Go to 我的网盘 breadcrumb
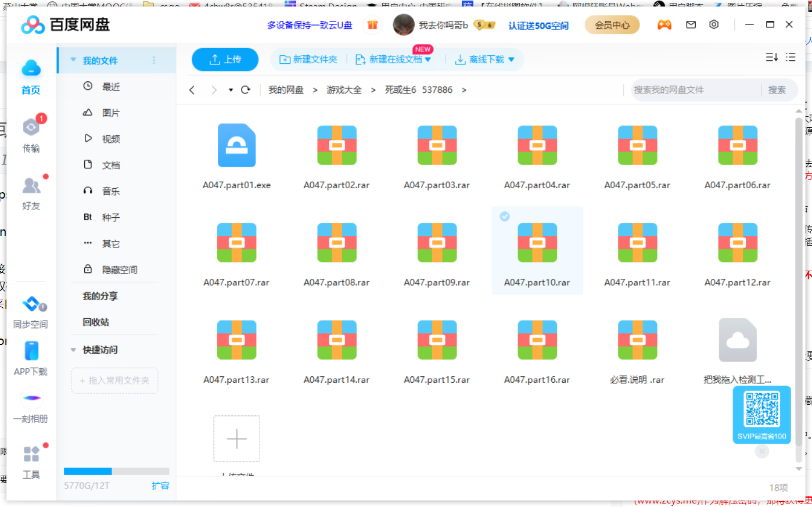The height and width of the screenshot is (507, 812). pyautogui.click(x=286, y=90)
